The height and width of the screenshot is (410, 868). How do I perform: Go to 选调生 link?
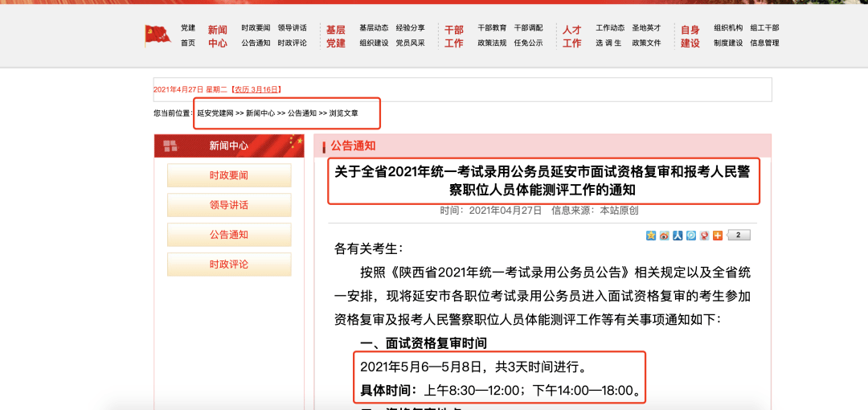pyautogui.click(x=608, y=43)
